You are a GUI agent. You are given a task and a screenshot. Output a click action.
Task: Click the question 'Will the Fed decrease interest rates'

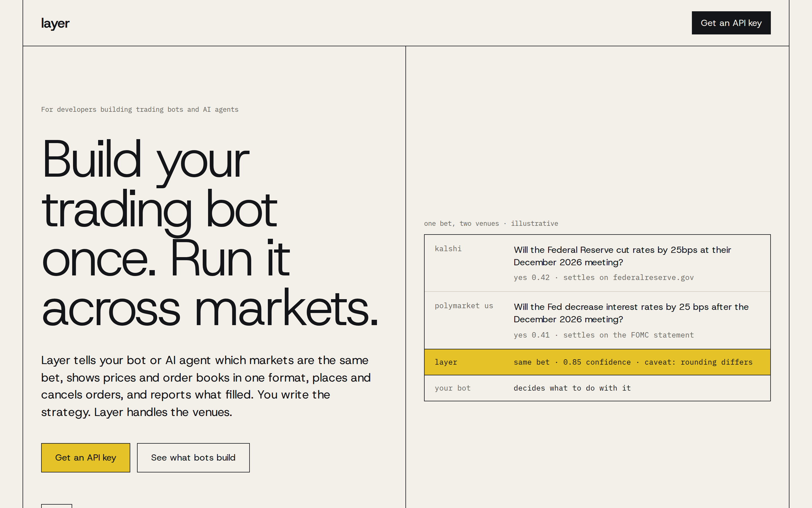click(631, 313)
